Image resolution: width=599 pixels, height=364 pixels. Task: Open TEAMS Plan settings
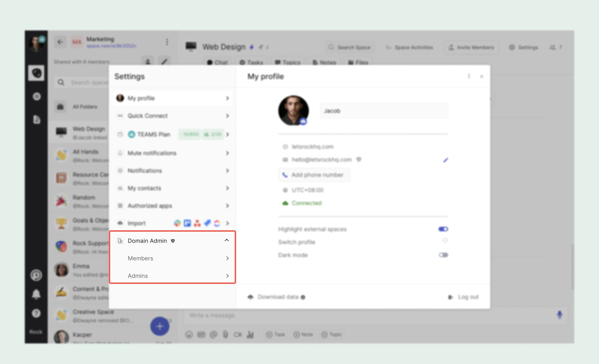click(173, 135)
